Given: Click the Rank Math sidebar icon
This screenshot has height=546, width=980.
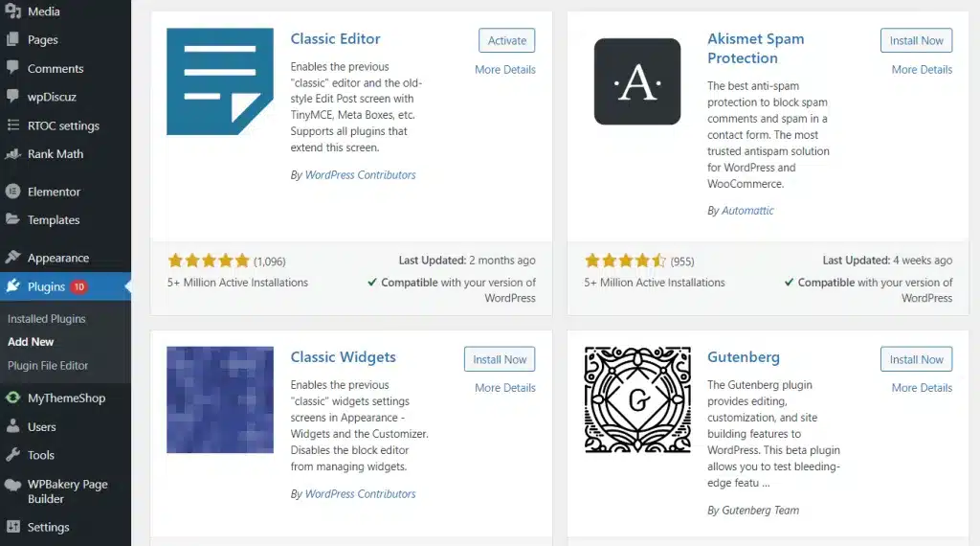Looking at the screenshot, I should [12, 153].
